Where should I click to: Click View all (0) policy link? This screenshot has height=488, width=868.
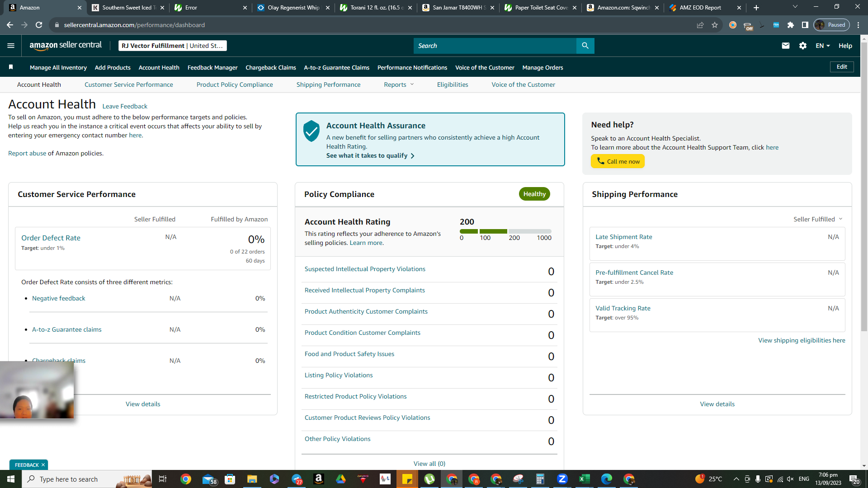(429, 464)
